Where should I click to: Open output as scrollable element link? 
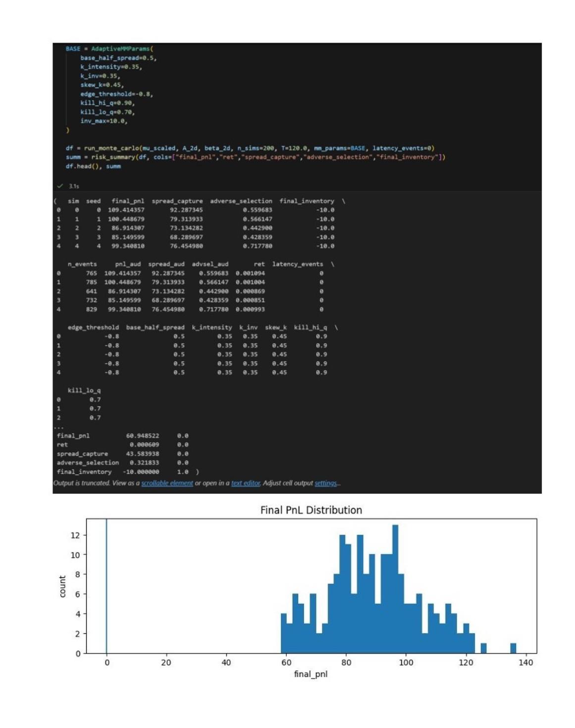[x=167, y=483]
